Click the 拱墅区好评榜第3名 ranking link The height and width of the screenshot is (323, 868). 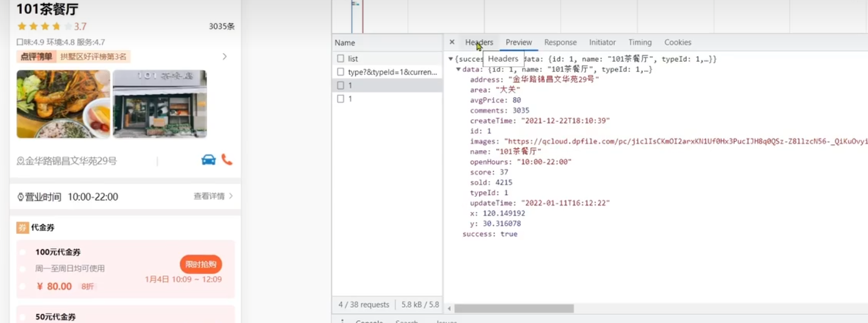pos(94,57)
